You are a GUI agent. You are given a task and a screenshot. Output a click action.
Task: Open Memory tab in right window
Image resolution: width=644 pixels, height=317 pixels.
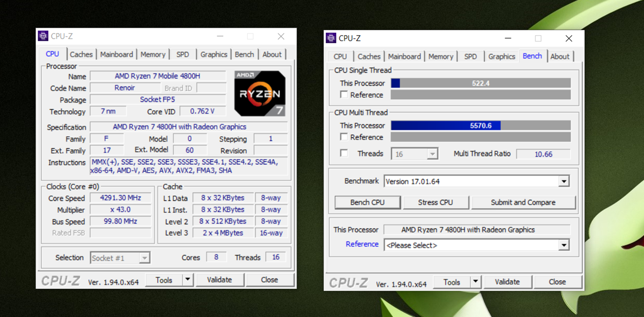[441, 56]
